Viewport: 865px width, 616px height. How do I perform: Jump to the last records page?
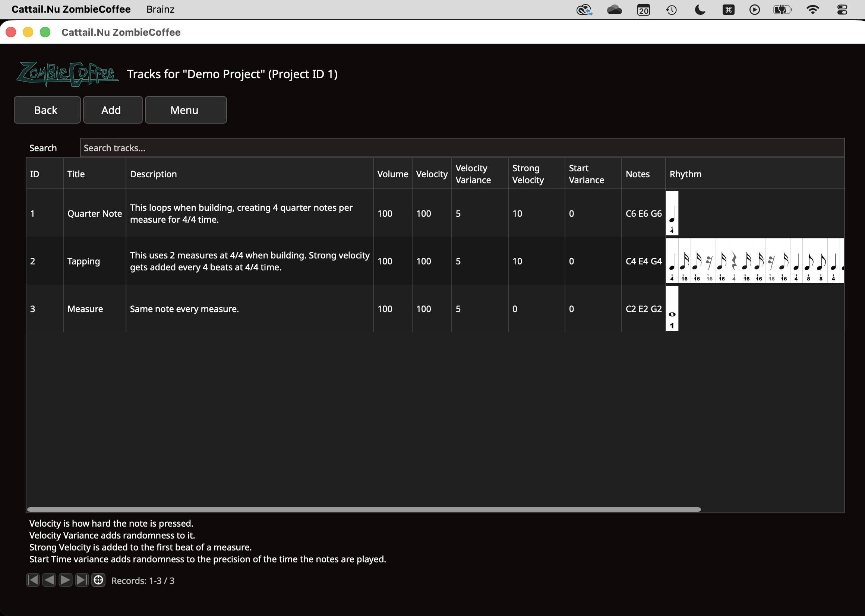[82, 580]
